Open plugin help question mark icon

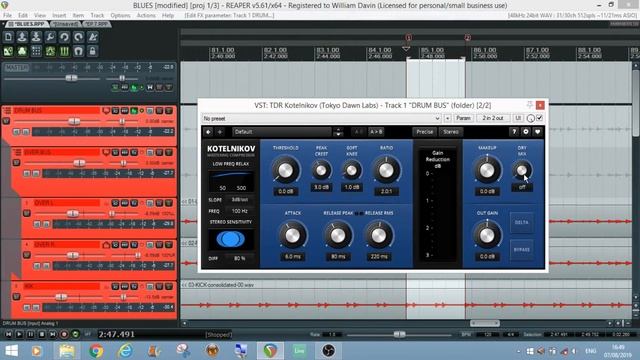coord(514,132)
